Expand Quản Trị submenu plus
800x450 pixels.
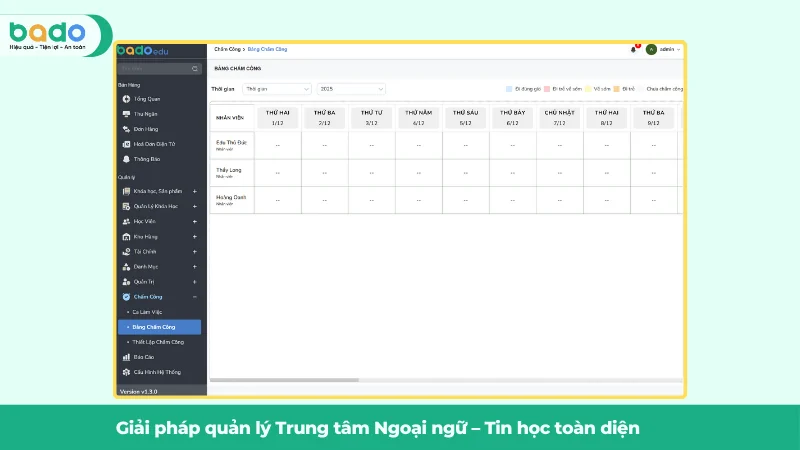[194, 282]
